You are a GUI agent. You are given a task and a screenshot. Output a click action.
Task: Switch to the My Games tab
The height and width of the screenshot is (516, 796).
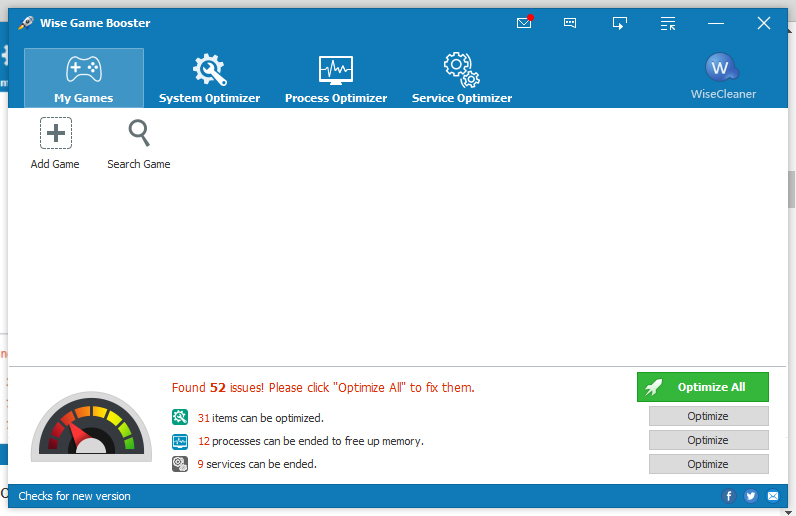pos(84,78)
